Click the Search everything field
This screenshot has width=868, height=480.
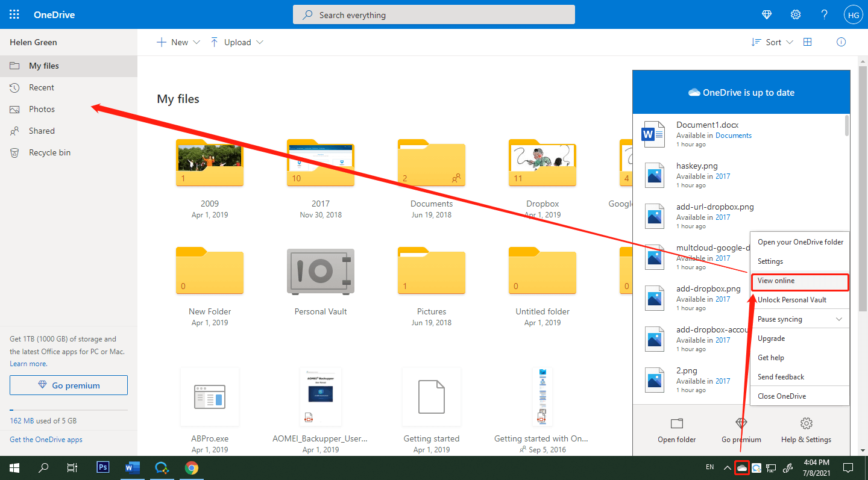[434, 14]
